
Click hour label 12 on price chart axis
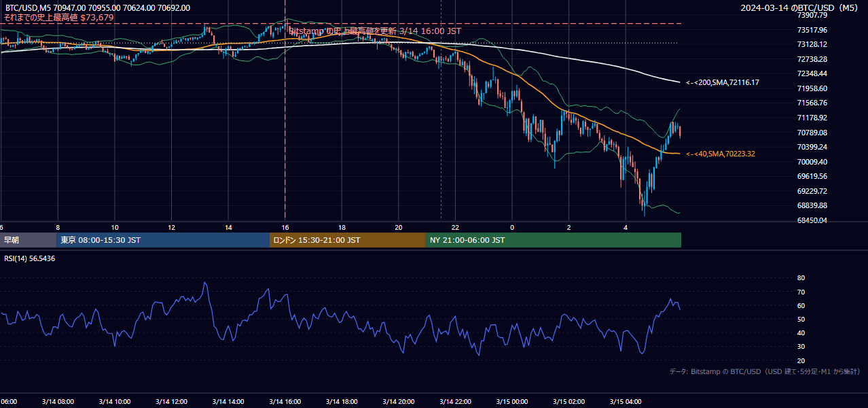171,228
